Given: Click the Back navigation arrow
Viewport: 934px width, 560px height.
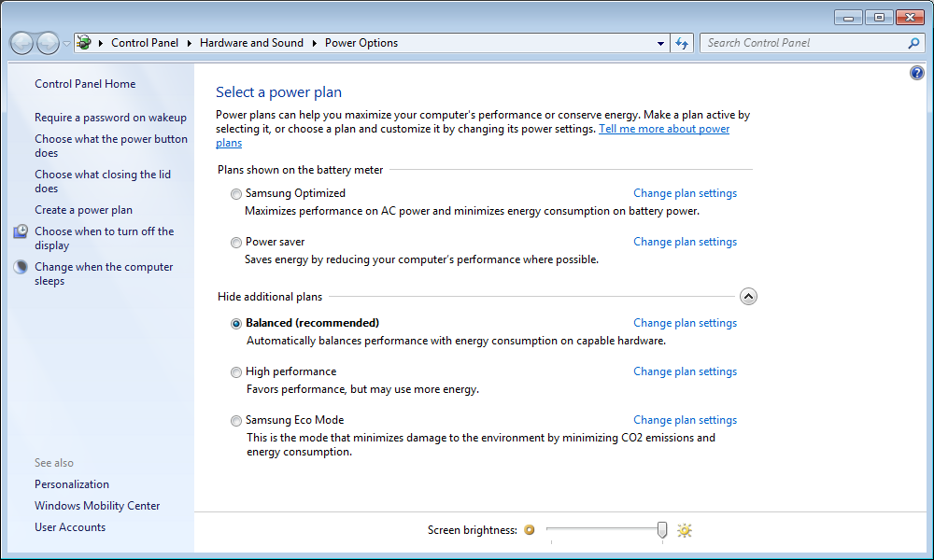Looking at the screenshot, I should click(x=22, y=43).
